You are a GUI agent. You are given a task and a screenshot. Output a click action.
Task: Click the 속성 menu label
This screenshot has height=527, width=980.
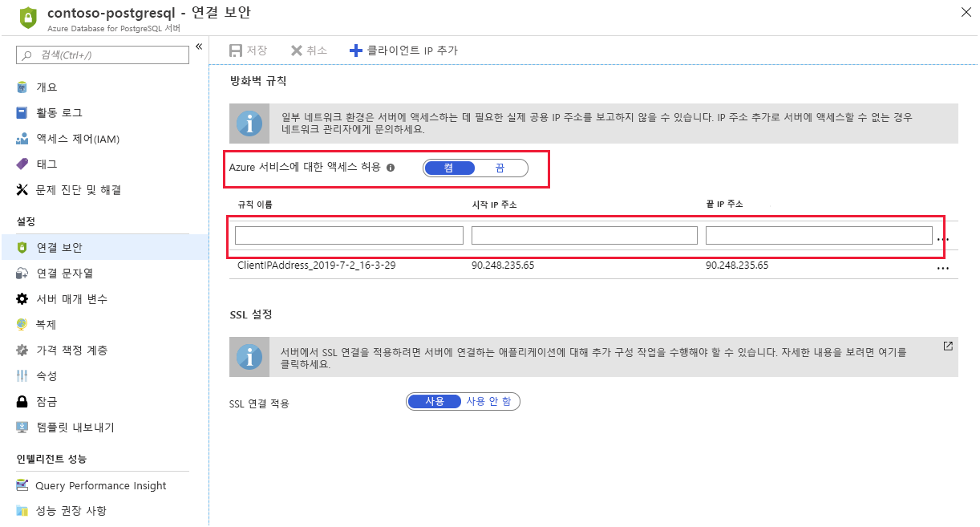pos(47,375)
